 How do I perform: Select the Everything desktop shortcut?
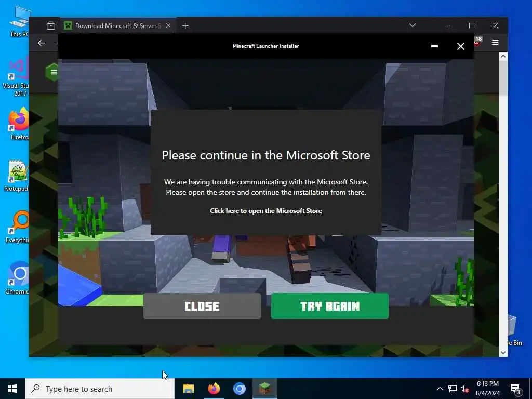[x=17, y=227]
